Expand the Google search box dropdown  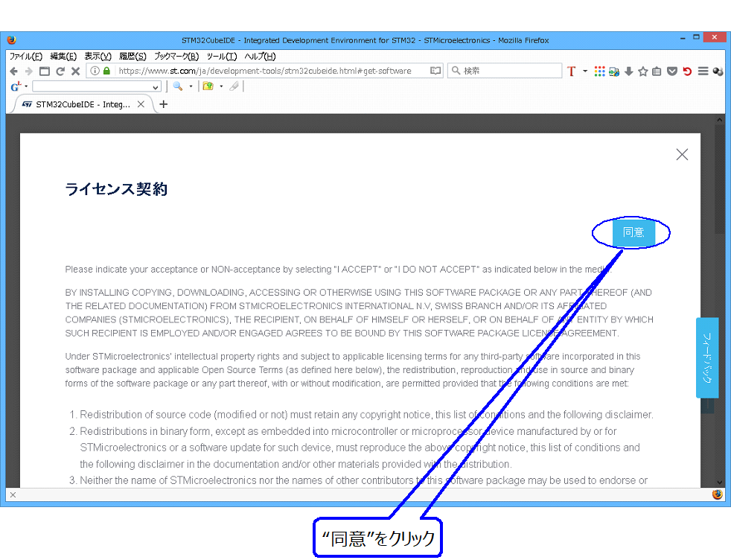(x=156, y=86)
